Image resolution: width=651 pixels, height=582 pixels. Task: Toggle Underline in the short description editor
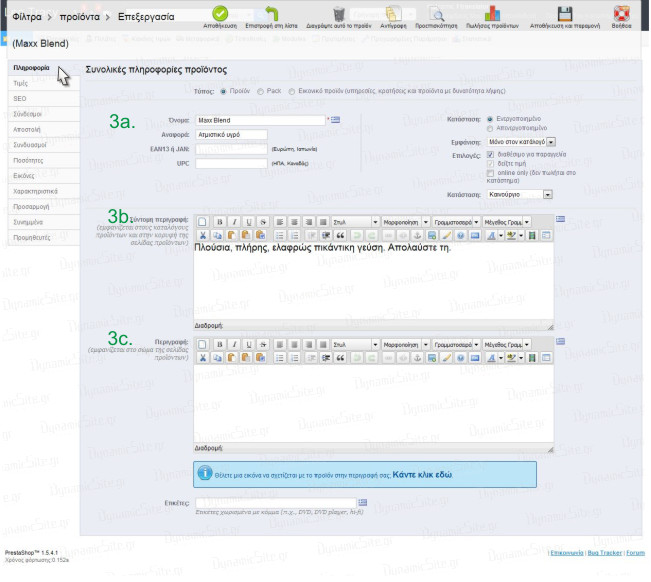coord(249,222)
